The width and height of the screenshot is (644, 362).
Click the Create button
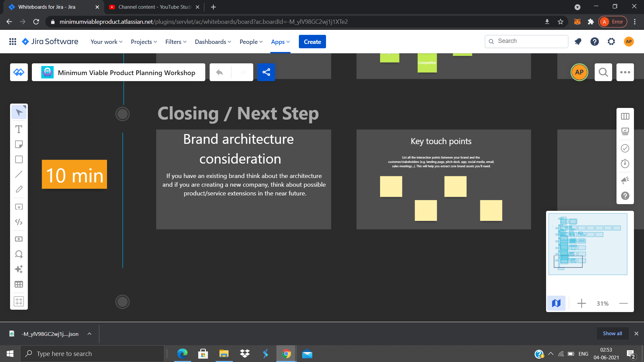[312, 42]
